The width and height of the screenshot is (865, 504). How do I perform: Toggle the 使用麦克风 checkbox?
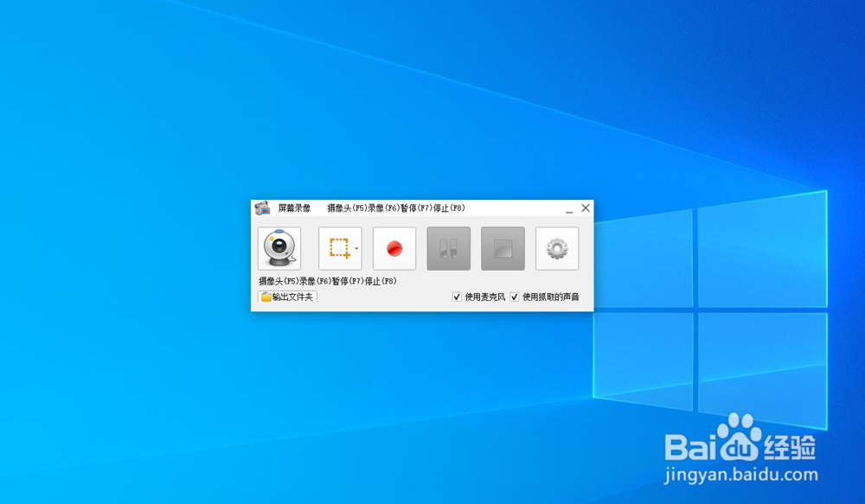(457, 297)
